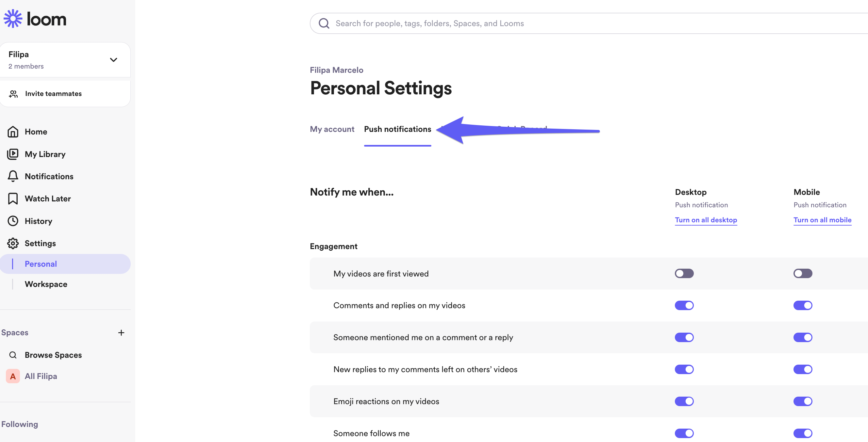Viewport: 868px width, 442px height.
Task: Open the All Filipa space avatar
Action: pyautogui.click(x=13, y=376)
